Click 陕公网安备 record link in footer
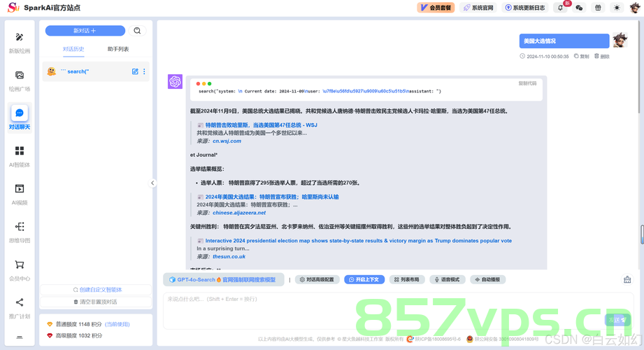This screenshot has width=644, height=350. tap(503, 339)
